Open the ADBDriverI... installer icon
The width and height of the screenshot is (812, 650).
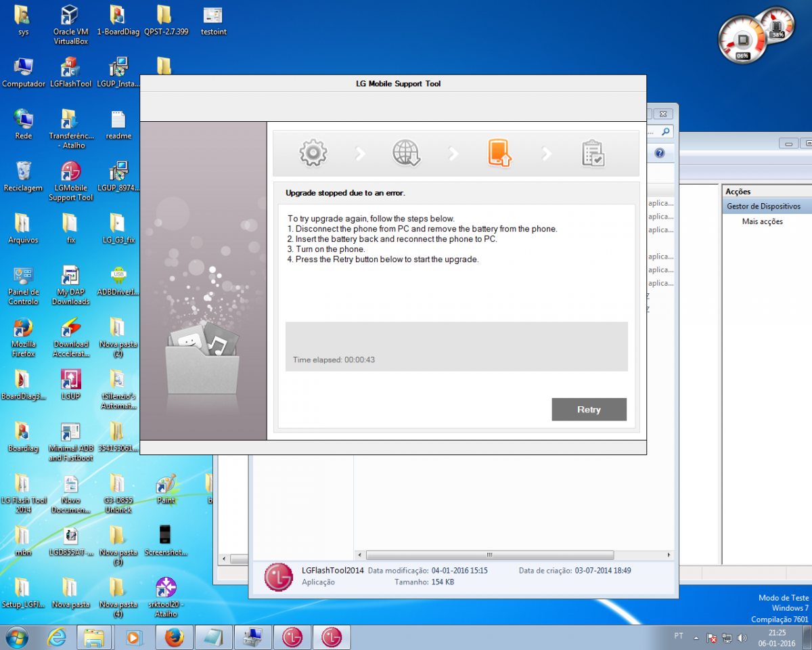[118, 280]
